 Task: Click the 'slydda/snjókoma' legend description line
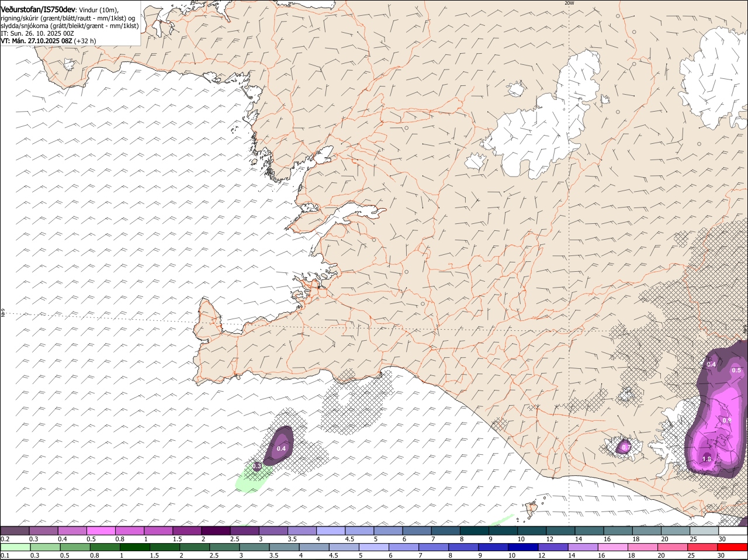coord(70,26)
